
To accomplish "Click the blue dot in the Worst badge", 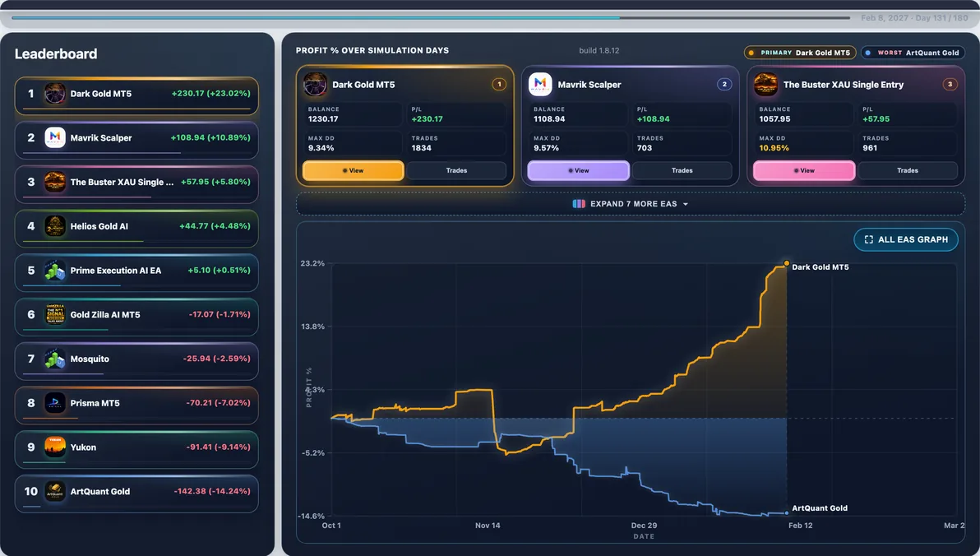I will (868, 53).
